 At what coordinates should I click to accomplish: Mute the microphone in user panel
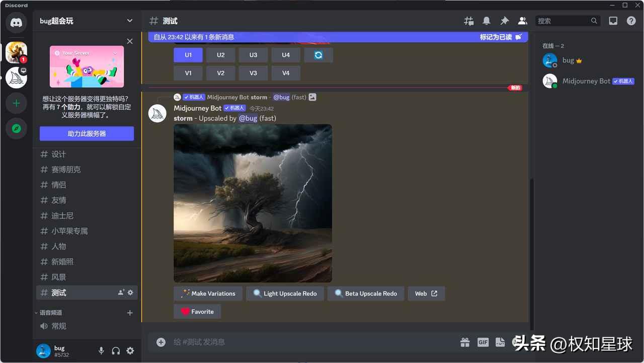[101, 351]
